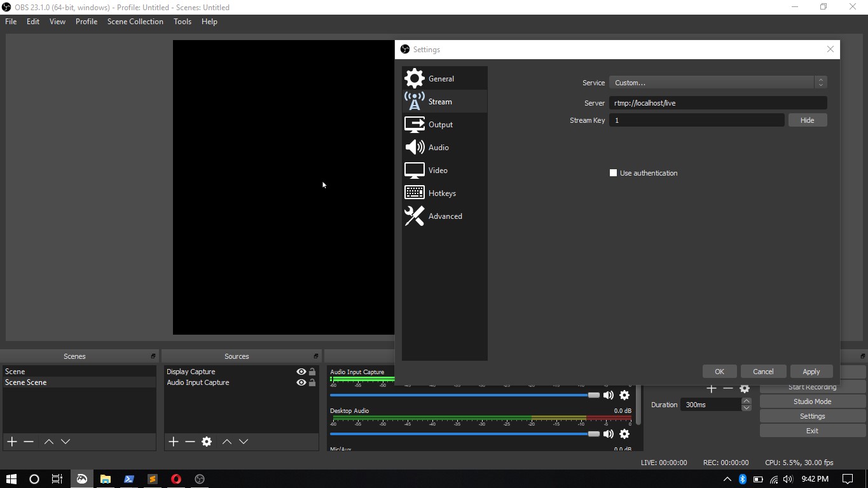The width and height of the screenshot is (868, 488).
Task: Open the Profile menu
Action: [x=86, y=22]
